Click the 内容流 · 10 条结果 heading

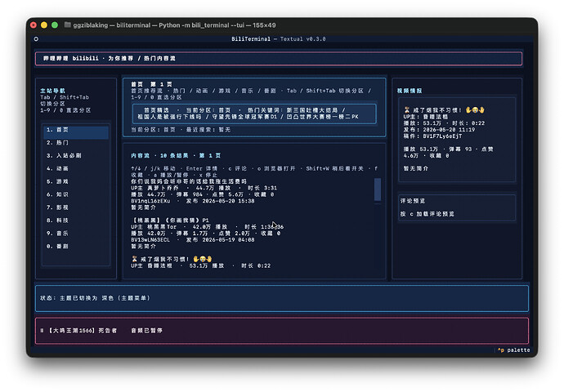pyautogui.click(x=176, y=156)
